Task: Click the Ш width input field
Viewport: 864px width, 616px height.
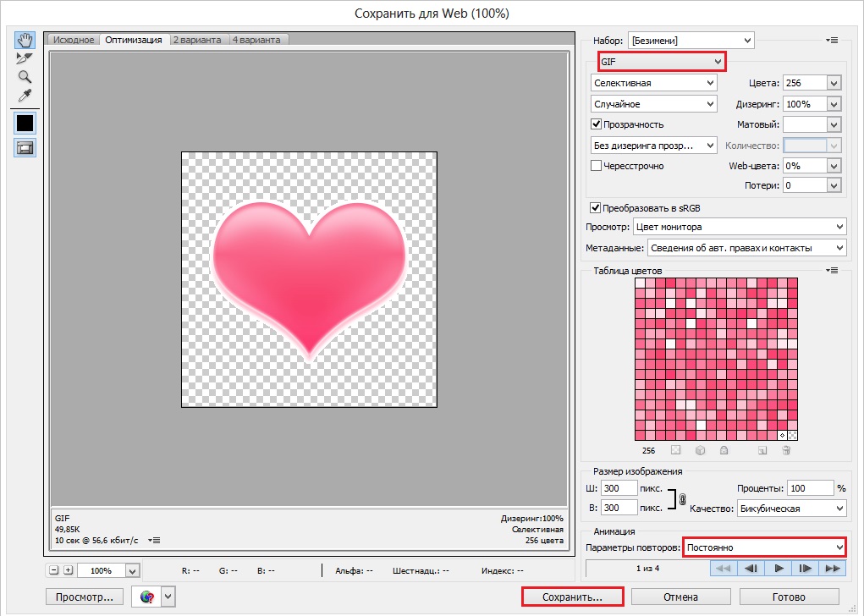Action: (619, 488)
